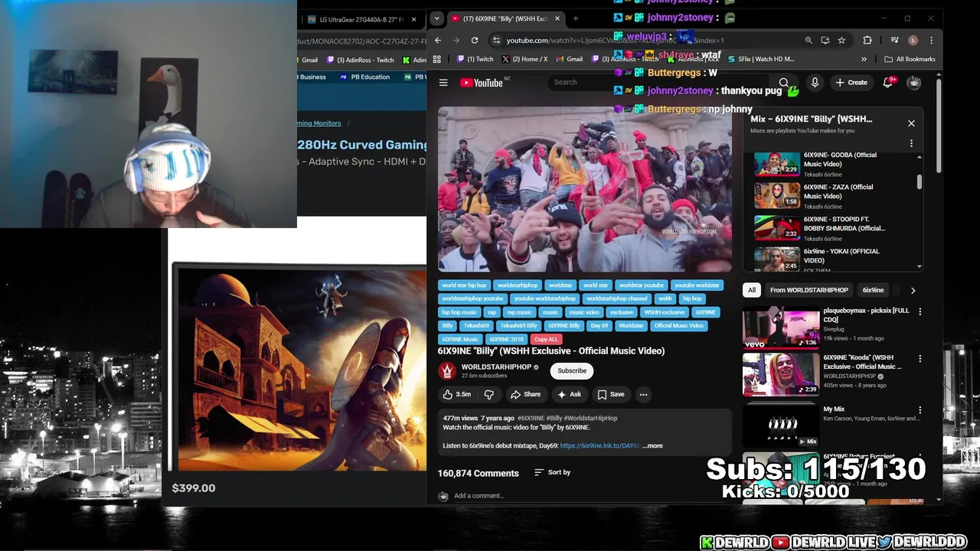Dislike the Billy music video

tap(488, 394)
